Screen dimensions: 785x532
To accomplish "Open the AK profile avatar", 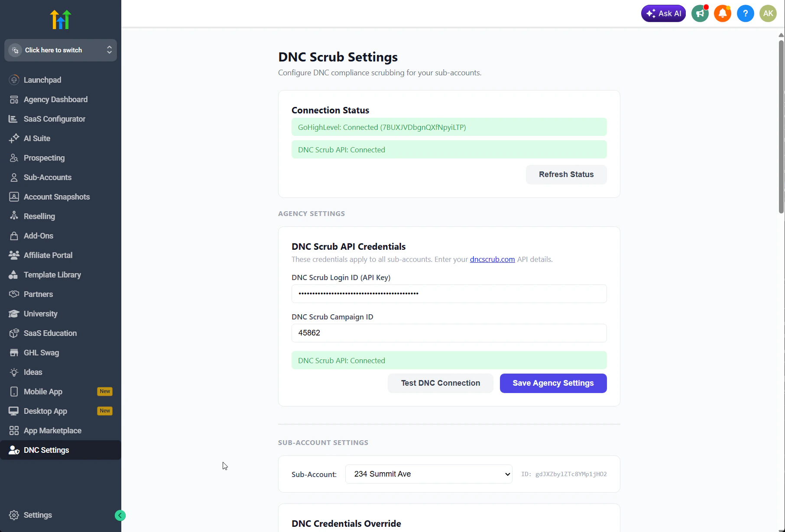I will click(768, 13).
